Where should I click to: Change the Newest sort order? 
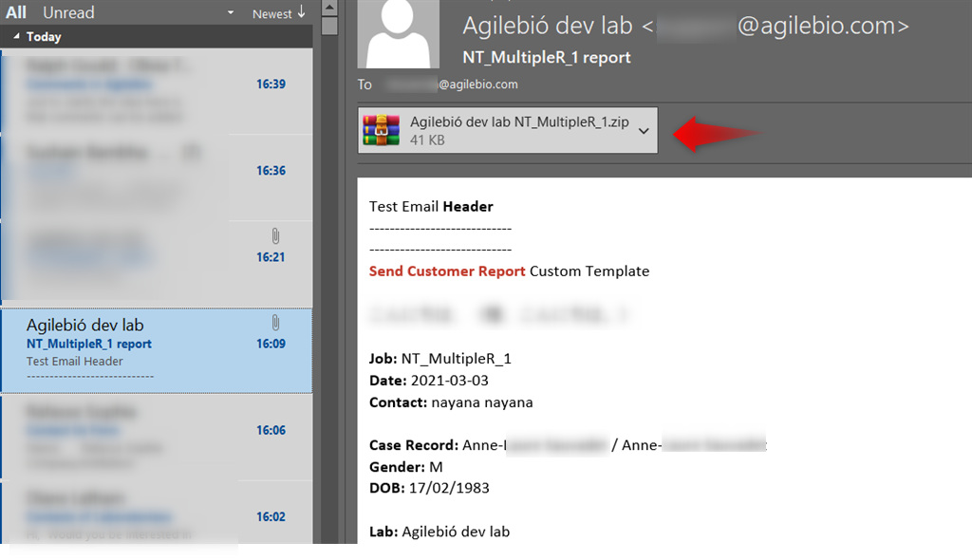(278, 13)
